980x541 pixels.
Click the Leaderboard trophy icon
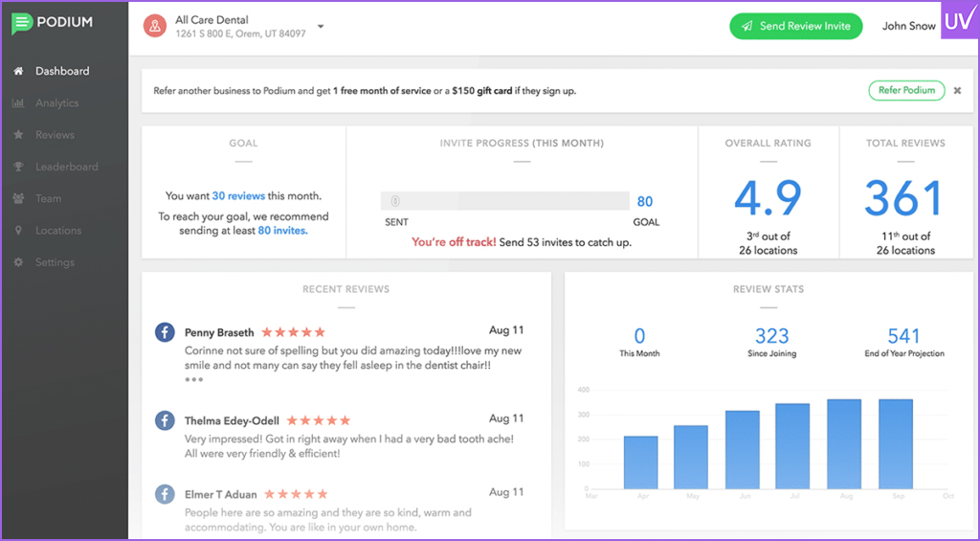click(x=19, y=167)
